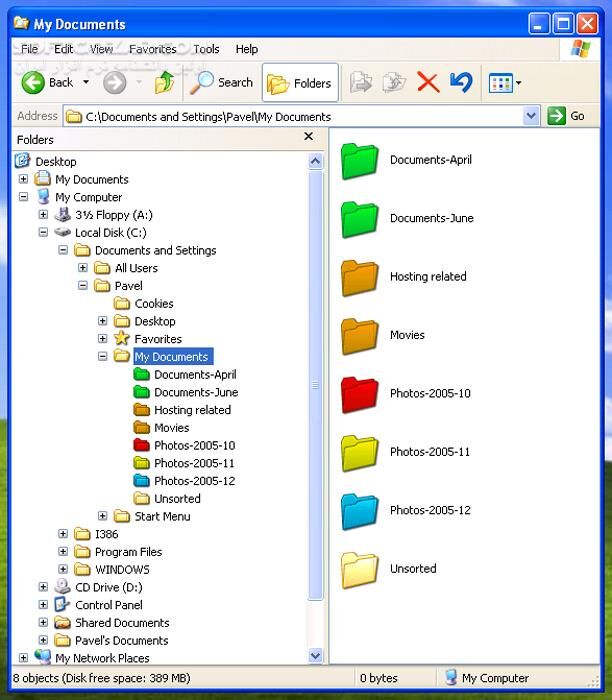
Task: Select Control Panel in the folder tree
Action: pyautogui.click(x=108, y=605)
